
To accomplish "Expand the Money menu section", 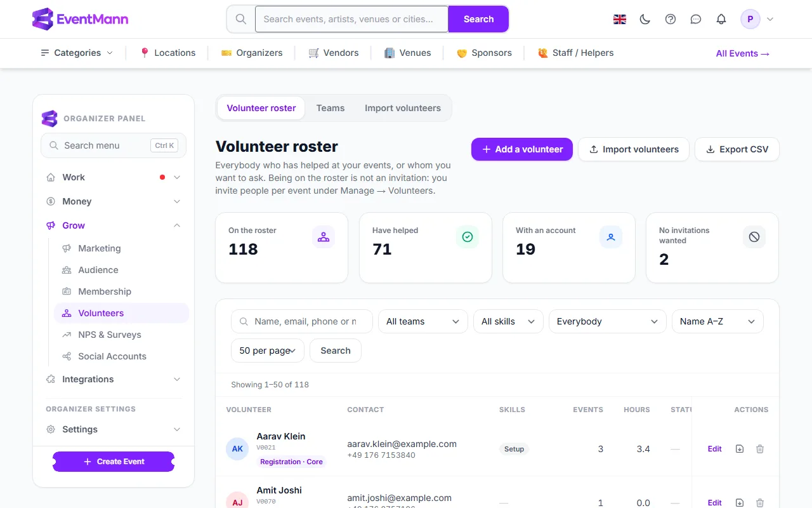I will 114,201.
